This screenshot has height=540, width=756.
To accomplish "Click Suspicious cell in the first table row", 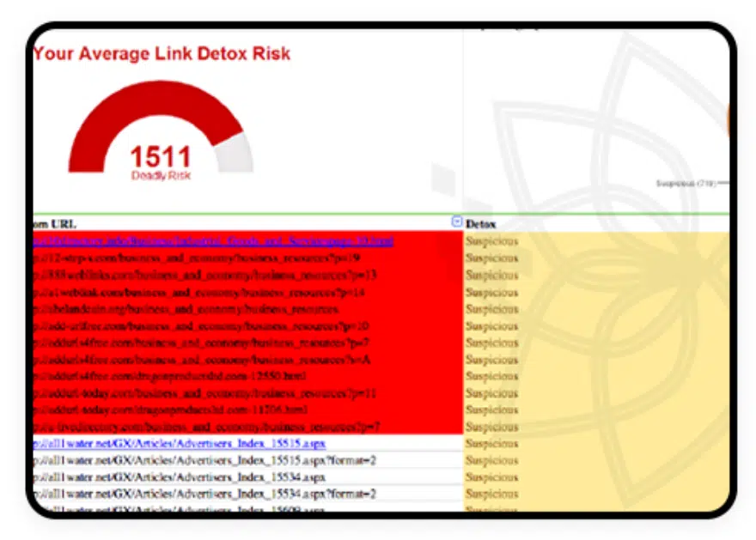I will (492, 241).
